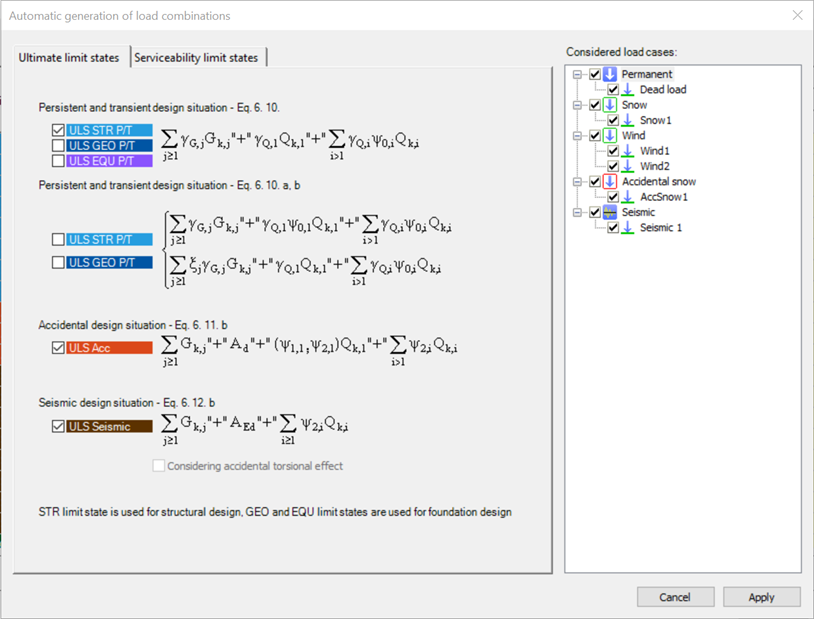814x619 pixels.
Task: Uncheck the Accidental snow group checkbox
Action: point(595,182)
